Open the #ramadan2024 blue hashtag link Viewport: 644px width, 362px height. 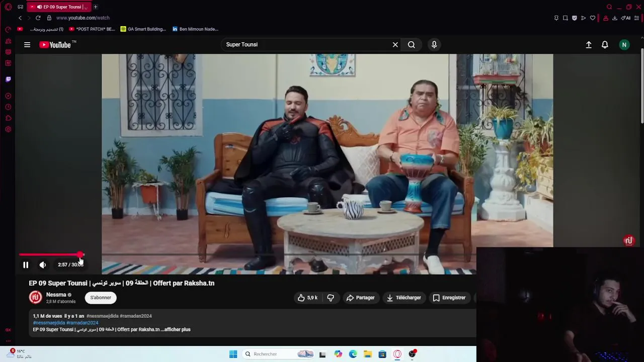[x=83, y=323]
